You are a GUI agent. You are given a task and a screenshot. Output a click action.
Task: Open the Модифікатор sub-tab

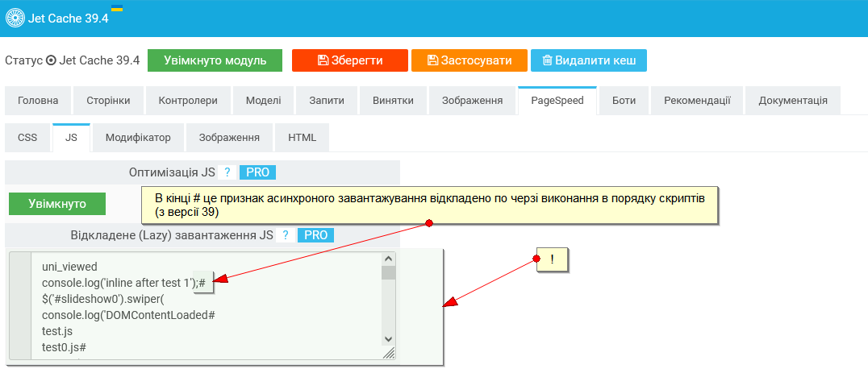pos(138,138)
